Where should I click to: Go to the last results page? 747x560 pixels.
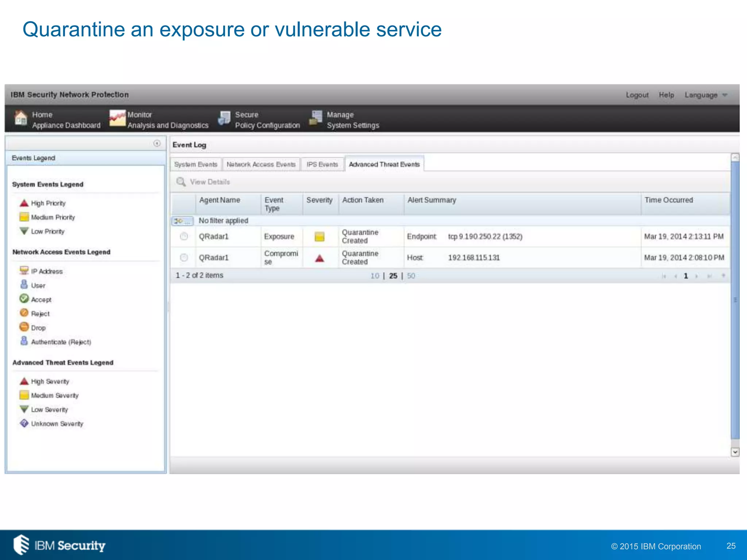[709, 276]
